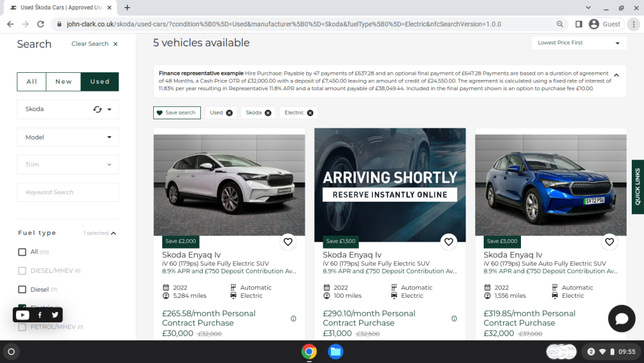644x363 pixels.
Task: Click the Save £2,000 badge
Action: (x=181, y=241)
